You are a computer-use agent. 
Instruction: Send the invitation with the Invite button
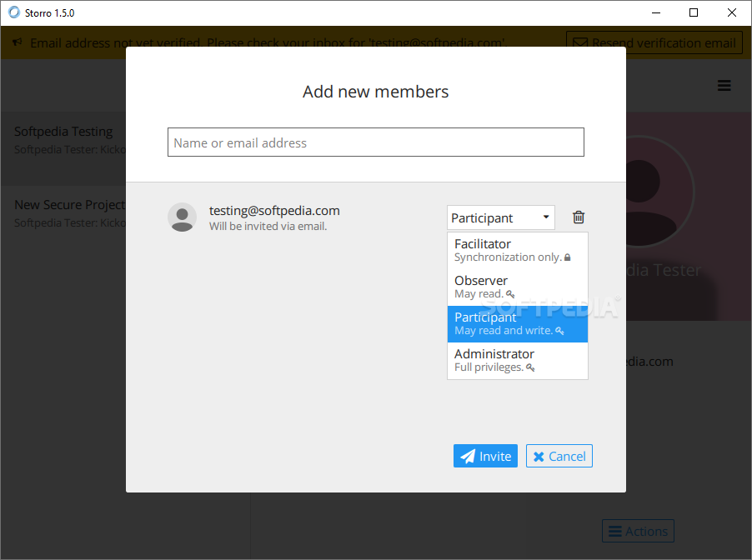pos(485,456)
